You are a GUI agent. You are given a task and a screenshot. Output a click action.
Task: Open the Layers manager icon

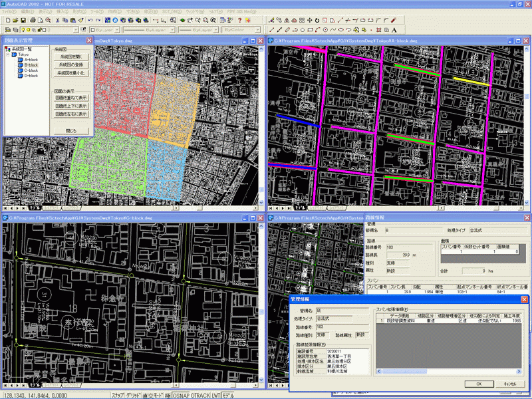click(7, 30)
